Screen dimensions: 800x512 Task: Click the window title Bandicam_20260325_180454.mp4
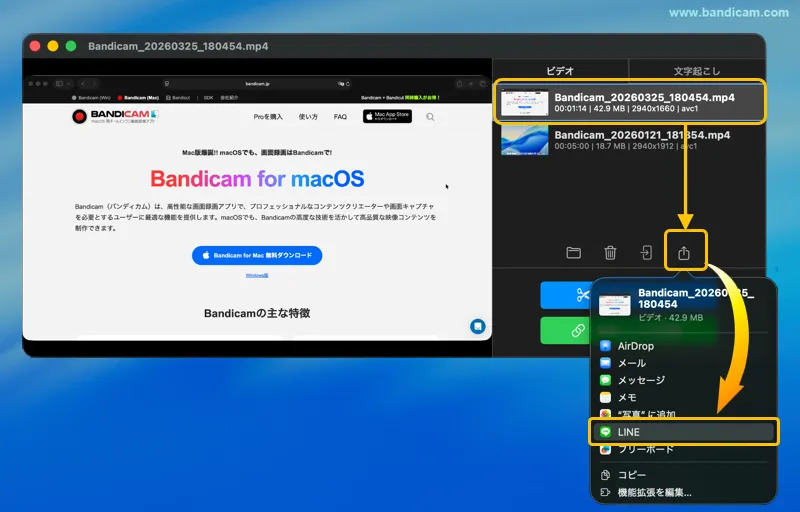[x=178, y=46]
